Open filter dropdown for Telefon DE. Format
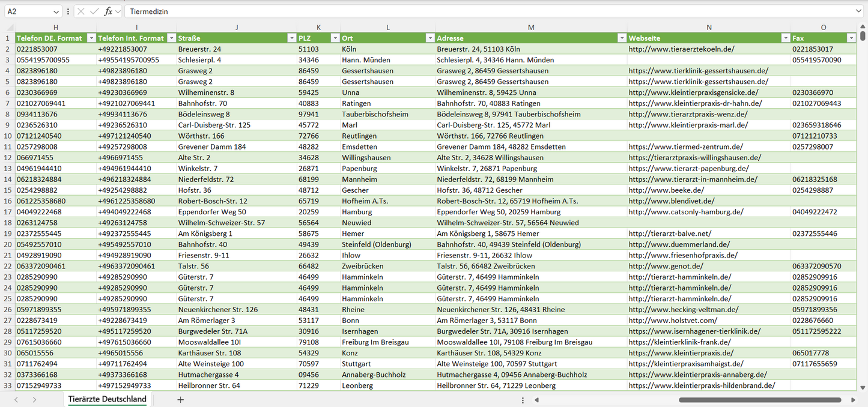The width and height of the screenshot is (868, 407). [91, 38]
